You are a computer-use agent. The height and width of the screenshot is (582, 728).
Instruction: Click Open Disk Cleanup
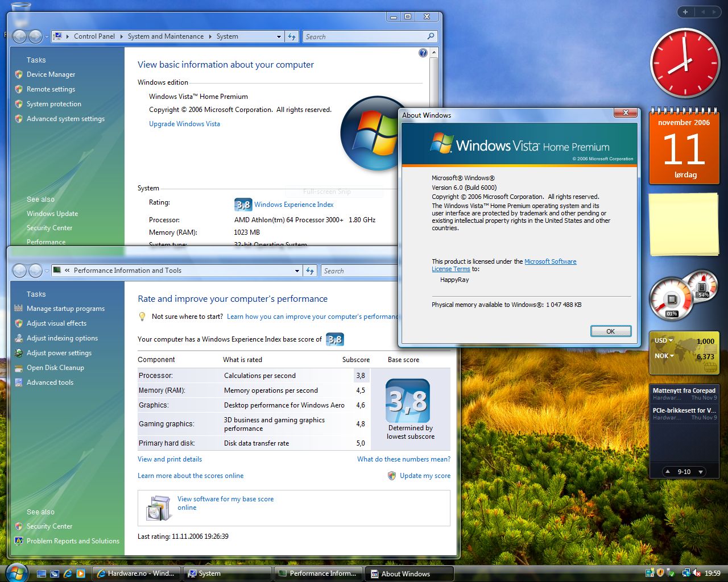pyautogui.click(x=55, y=368)
